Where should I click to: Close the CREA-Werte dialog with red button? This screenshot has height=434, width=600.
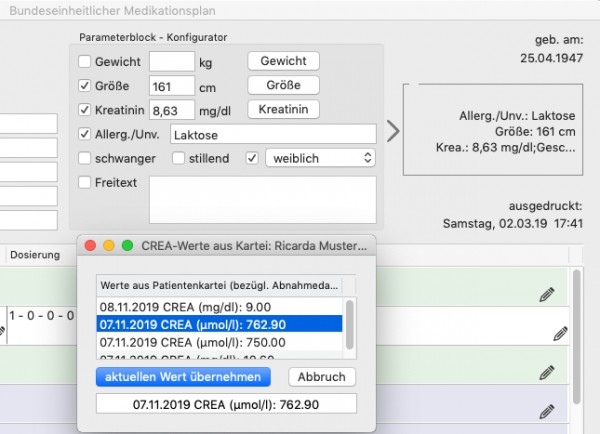90,246
